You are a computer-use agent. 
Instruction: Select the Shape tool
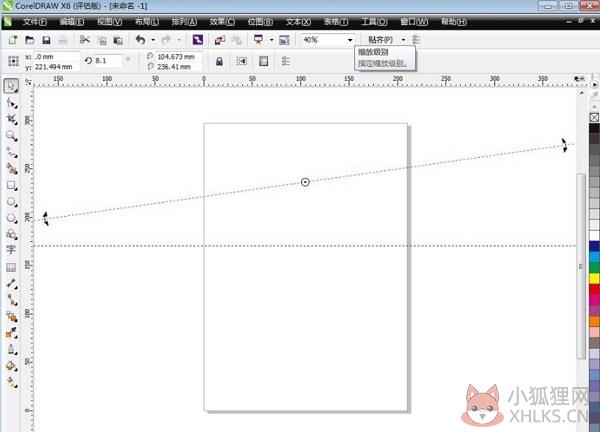click(11, 103)
